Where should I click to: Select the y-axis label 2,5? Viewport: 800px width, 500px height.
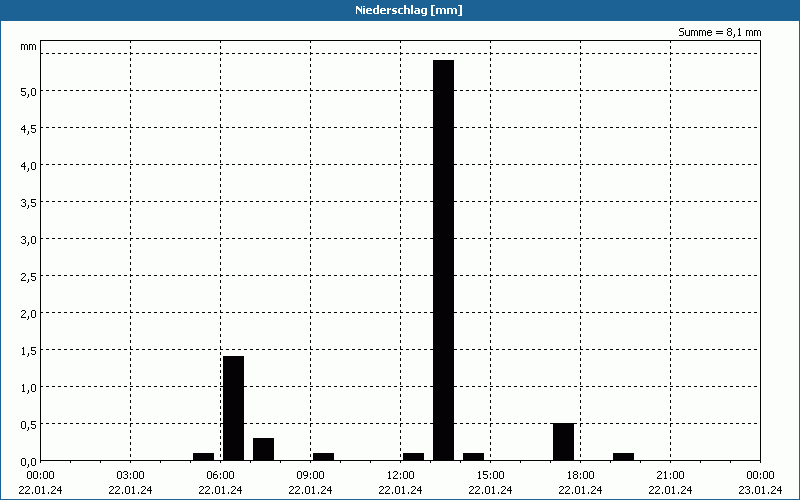[x=29, y=277]
